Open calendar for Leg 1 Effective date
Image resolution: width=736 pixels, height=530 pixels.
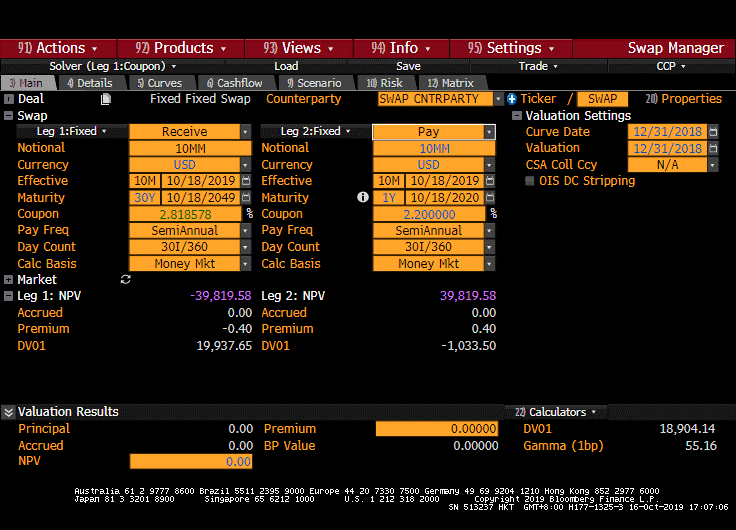[246, 181]
